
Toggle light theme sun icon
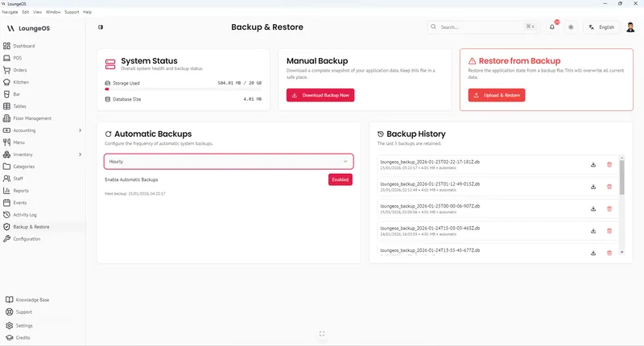pyautogui.click(x=571, y=27)
